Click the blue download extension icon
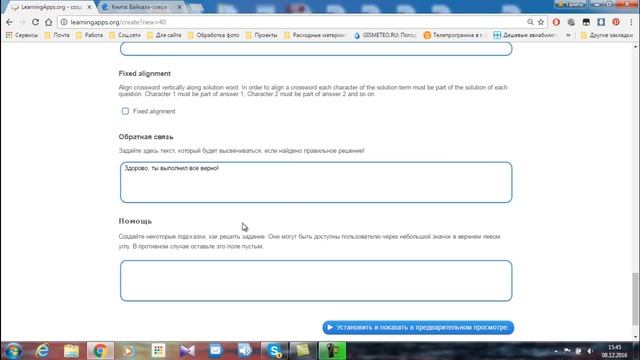Image resolution: width=640 pixels, height=360 pixels. point(601,22)
